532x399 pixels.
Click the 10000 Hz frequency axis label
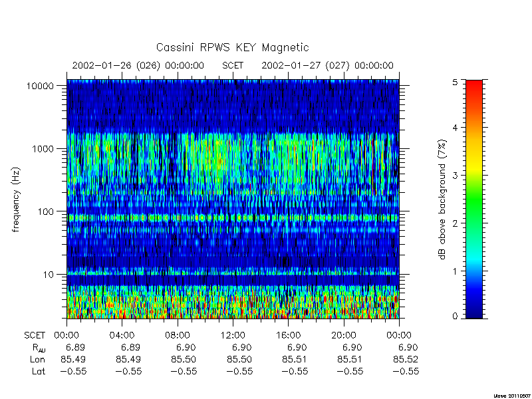[x=40, y=86]
